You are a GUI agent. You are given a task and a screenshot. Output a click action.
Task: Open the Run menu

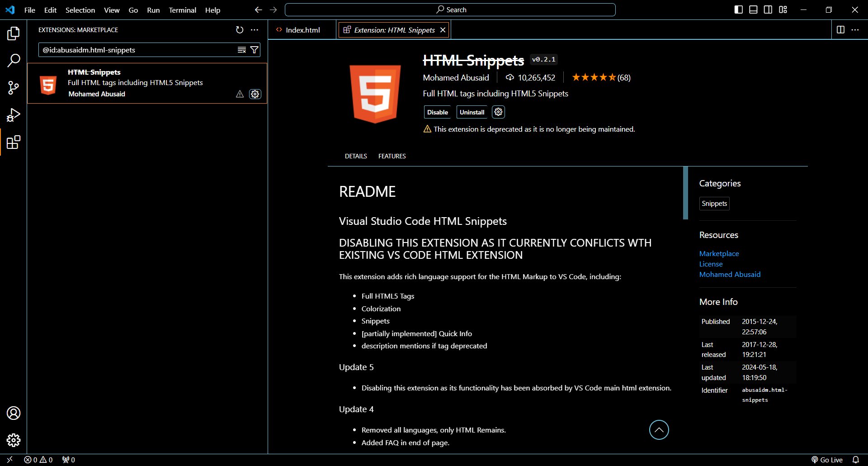pyautogui.click(x=153, y=10)
